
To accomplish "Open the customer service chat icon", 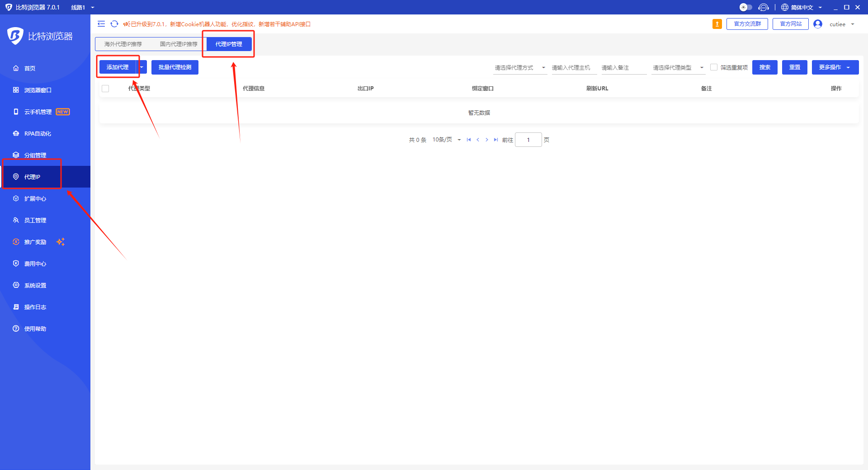I will (764, 7).
